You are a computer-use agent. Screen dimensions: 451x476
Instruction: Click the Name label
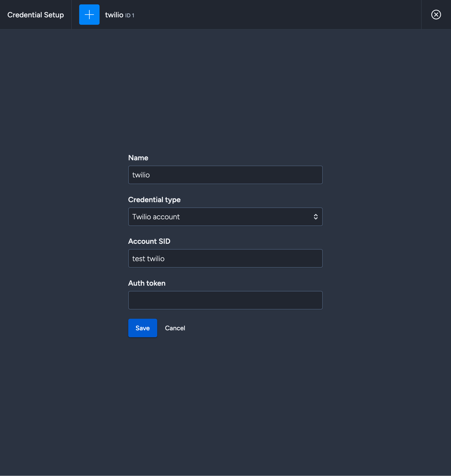coord(138,158)
